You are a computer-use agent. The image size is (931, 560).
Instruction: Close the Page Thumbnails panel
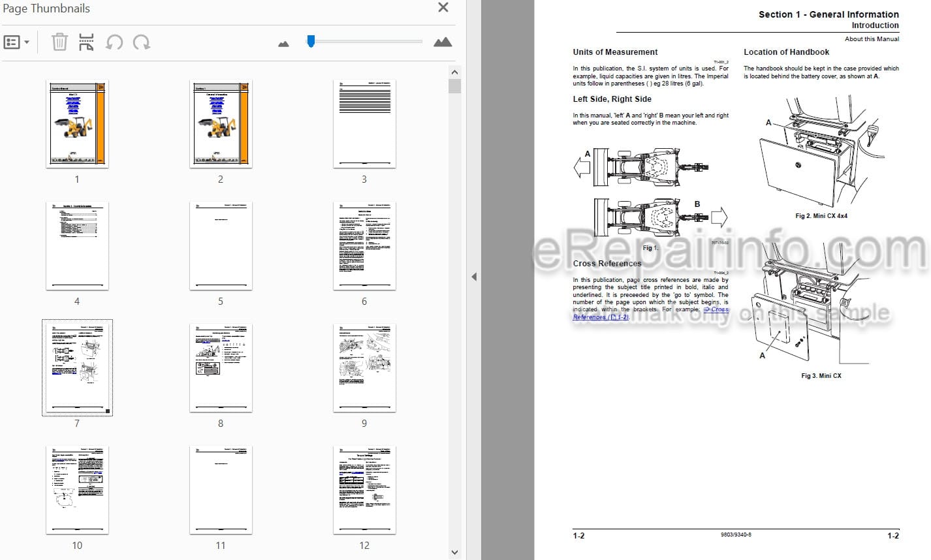(x=443, y=8)
